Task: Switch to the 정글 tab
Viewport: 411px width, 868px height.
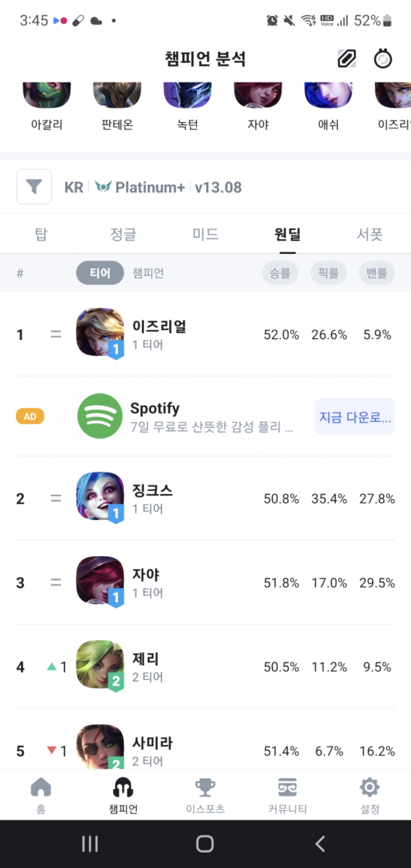Action: click(x=123, y=234)
